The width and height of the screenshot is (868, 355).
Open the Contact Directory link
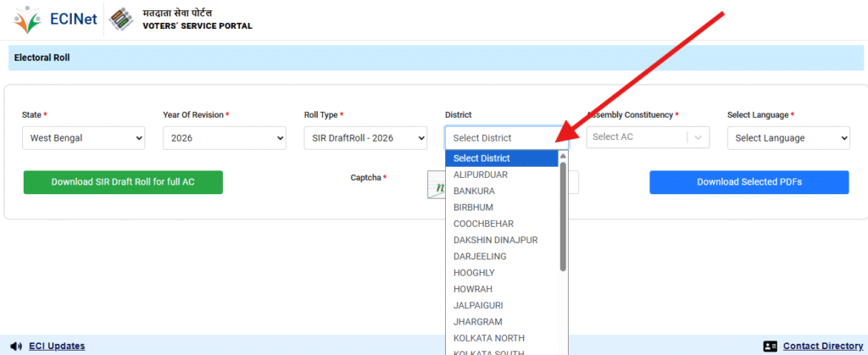(822, 346)
